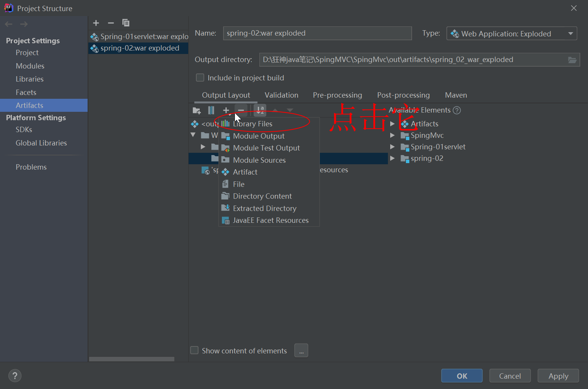This screenshot has height=389, width=588.
Task: Enable Include in project build
Action: (x=200, y=78)
